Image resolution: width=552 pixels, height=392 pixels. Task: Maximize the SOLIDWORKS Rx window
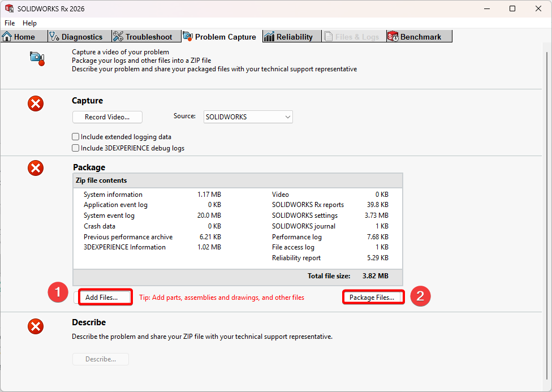pos(512,8)
